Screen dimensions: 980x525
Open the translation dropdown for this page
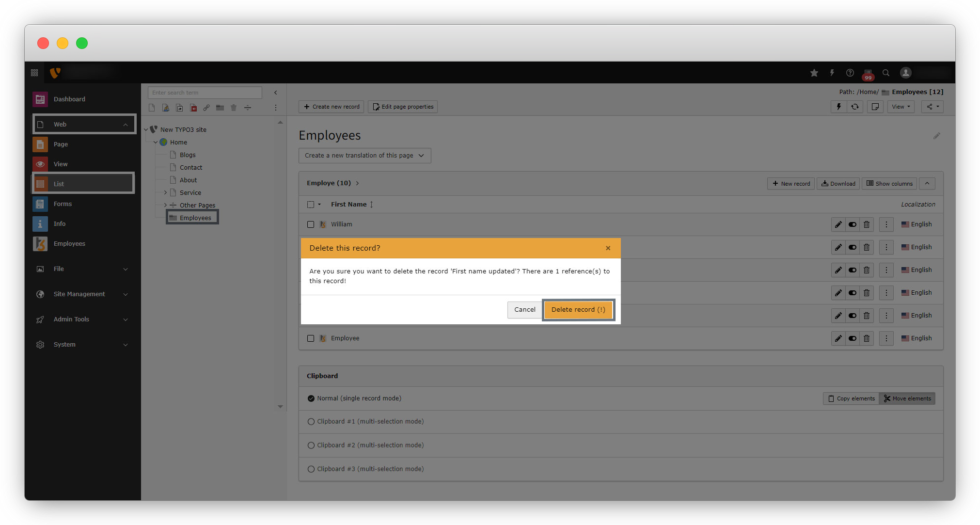(x=364, y=156)
